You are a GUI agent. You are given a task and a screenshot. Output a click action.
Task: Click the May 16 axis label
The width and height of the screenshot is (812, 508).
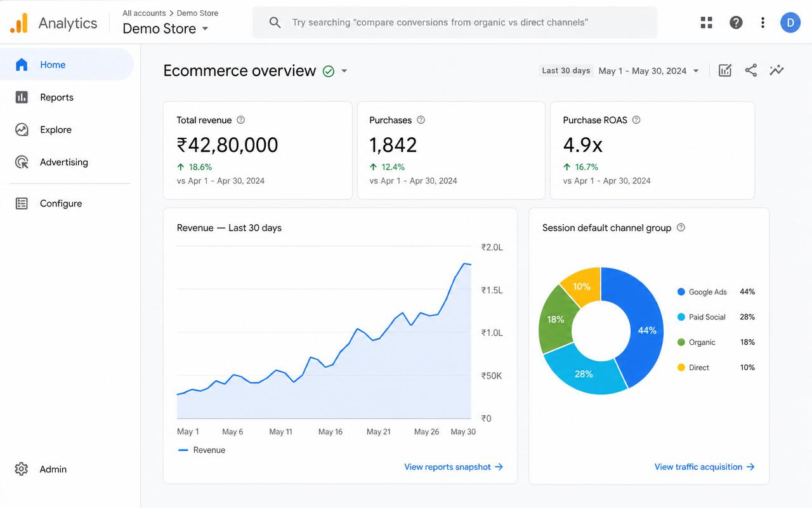[331, 432]
